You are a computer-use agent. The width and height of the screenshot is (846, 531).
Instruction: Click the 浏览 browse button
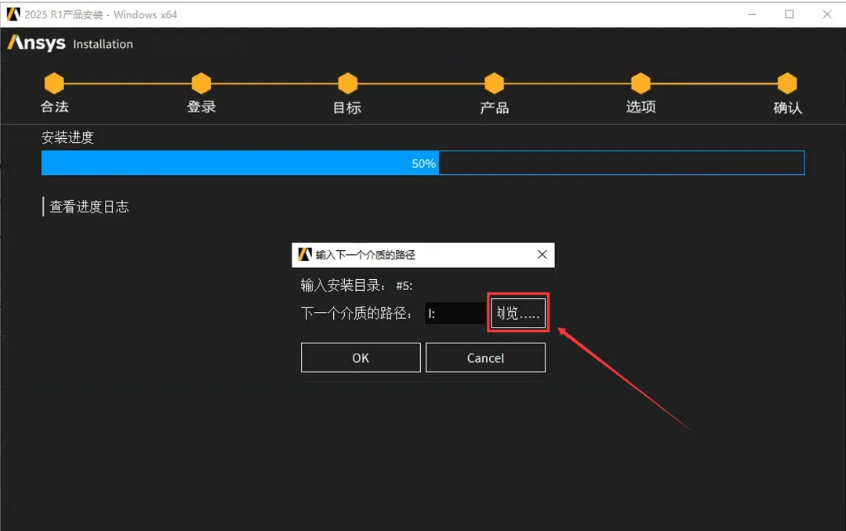coord(518,313)
